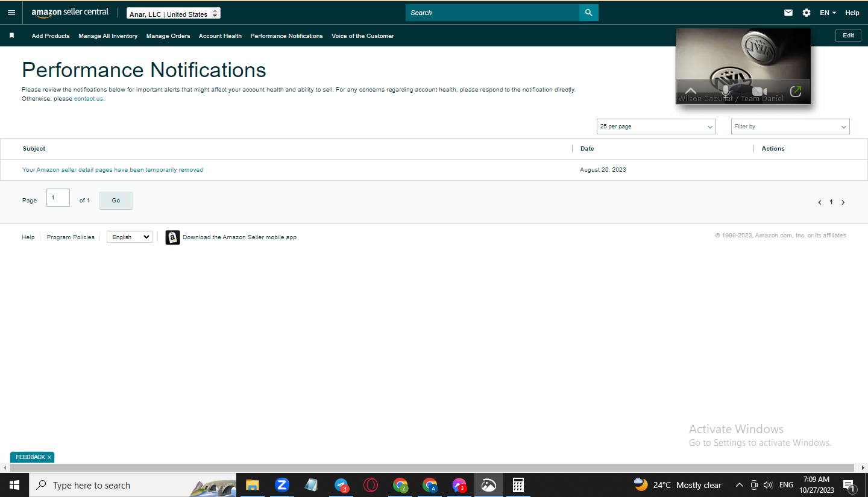Click the Windows taskbar search box
The width and height of the screenshot is (868, 497).
133,485
